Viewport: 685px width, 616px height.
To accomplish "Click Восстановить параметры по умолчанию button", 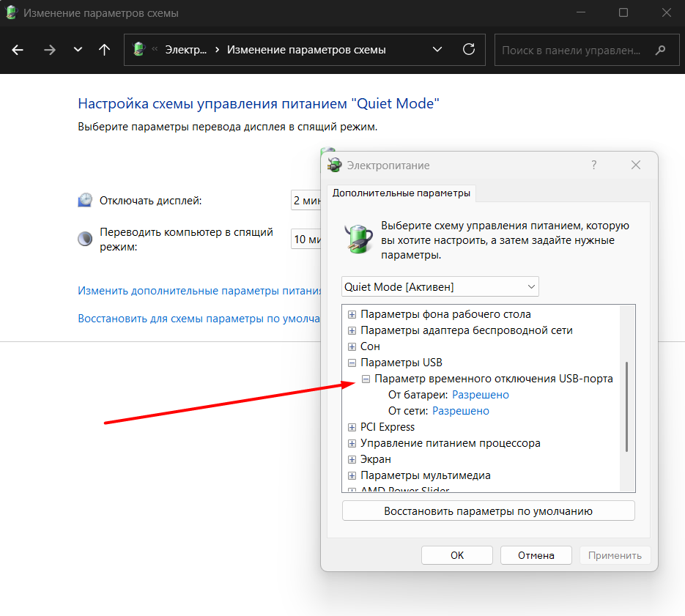I will coord(488,511).
